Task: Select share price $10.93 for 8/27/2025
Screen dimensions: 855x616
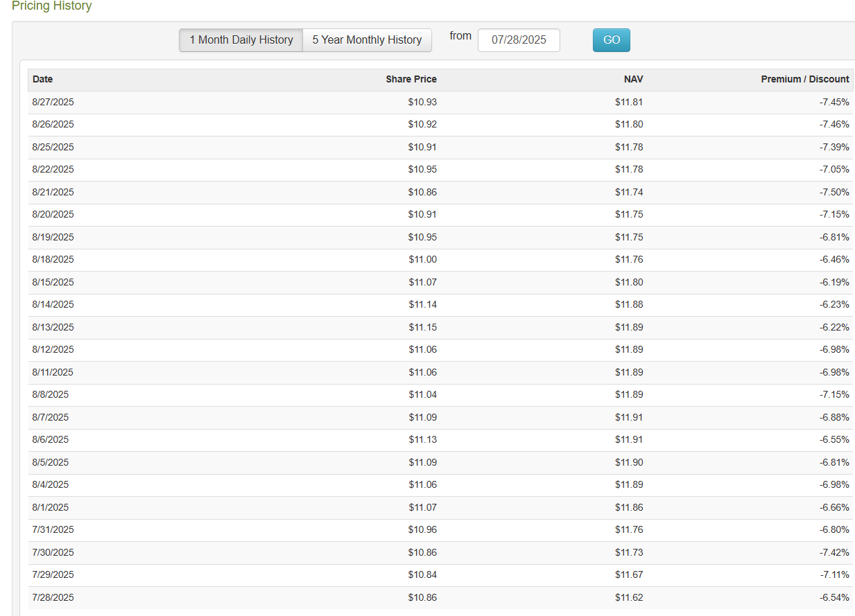Action: click(422, 102)
